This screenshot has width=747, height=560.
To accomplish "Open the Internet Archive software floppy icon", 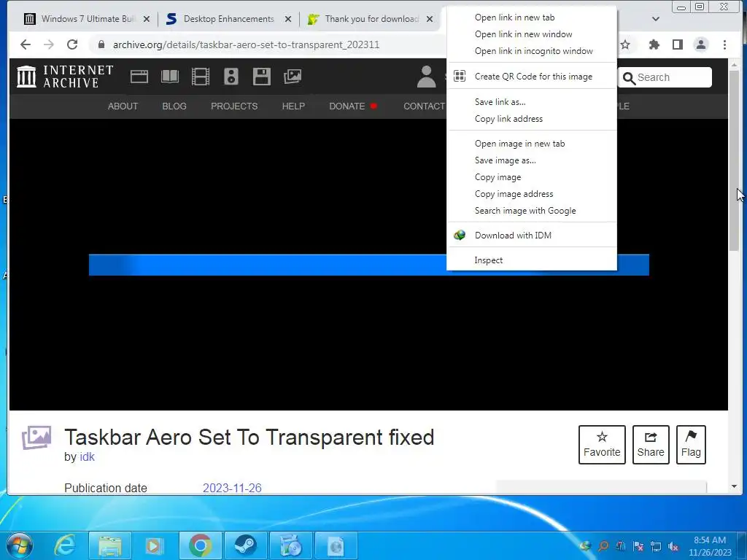I will [262, 77].
